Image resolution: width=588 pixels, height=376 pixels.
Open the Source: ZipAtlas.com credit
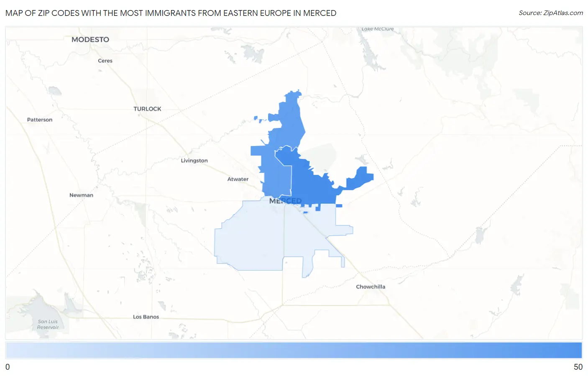tap(551, 13)
